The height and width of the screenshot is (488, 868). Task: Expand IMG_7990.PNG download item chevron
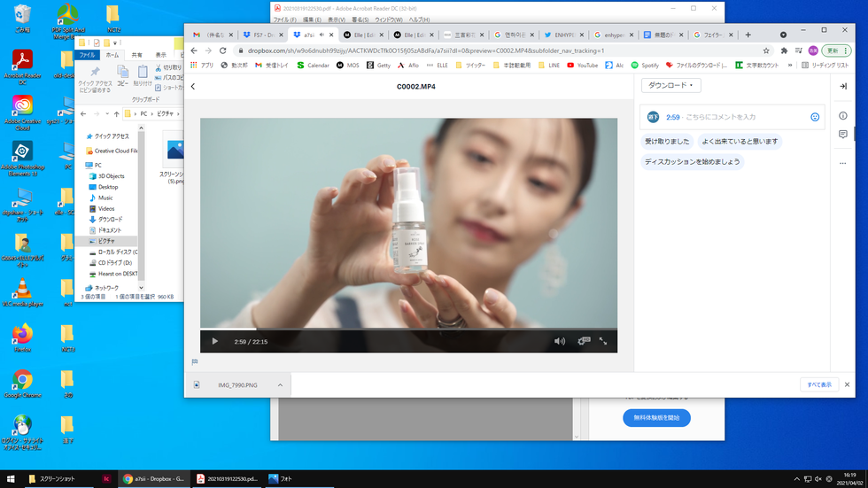[x=280, y=385]
